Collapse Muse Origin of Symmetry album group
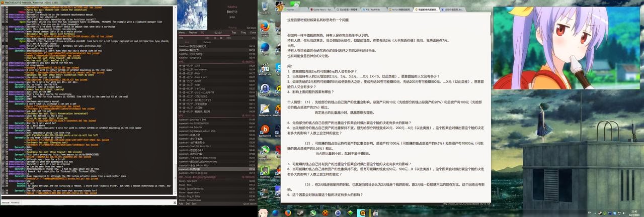The width and height of the screenshot is (644, 217). (217, 177)
